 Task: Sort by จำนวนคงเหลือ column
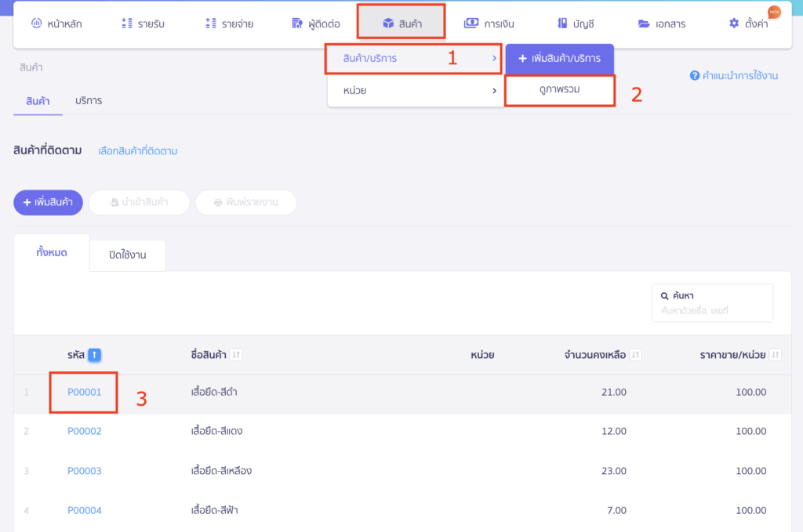(636, 355)
